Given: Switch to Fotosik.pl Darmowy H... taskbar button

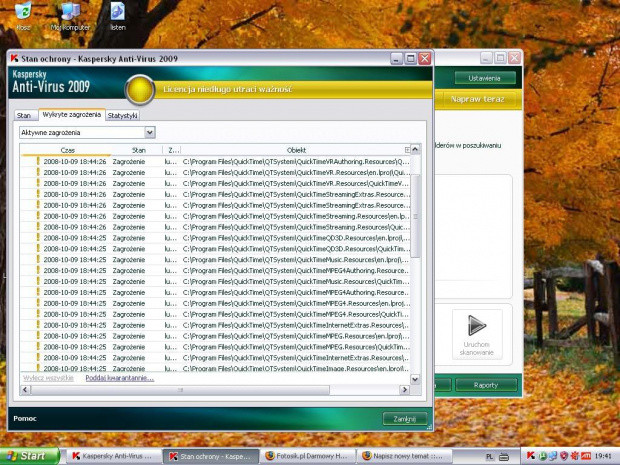Looking at the screenshot, I should point(307,456).
